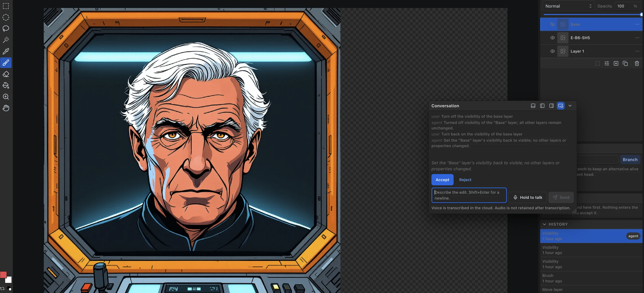
Task: Open options menu for E-B6-SH5 layer
Action: pyautogui.click(x=637, y=38)
